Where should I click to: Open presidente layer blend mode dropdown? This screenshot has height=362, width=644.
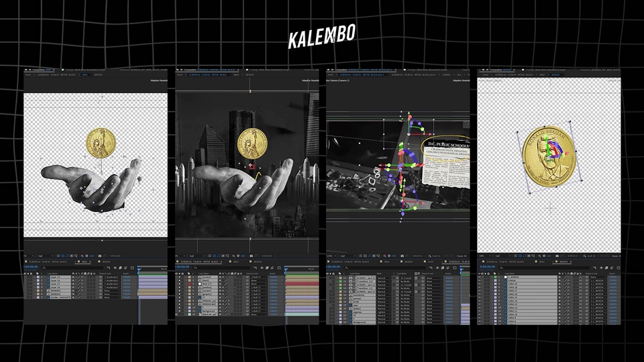pos(384,295)
